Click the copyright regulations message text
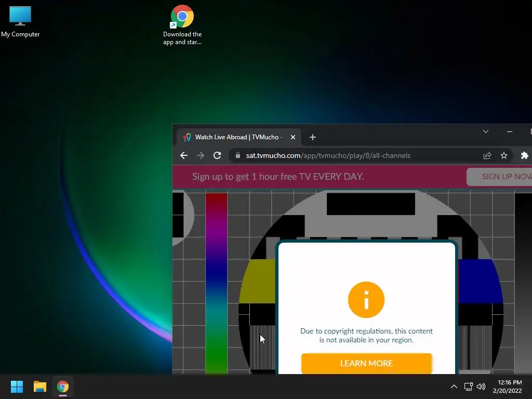This screenshot has height=399, width=532. pos(366,336)
